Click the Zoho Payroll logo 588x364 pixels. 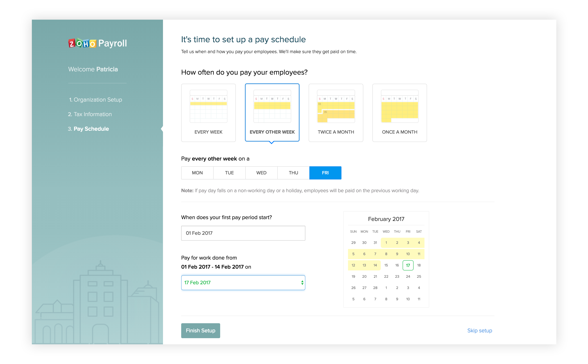97,43
